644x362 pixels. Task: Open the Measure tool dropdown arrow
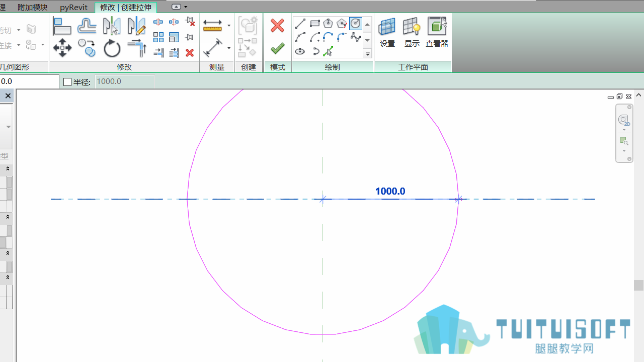229,26
